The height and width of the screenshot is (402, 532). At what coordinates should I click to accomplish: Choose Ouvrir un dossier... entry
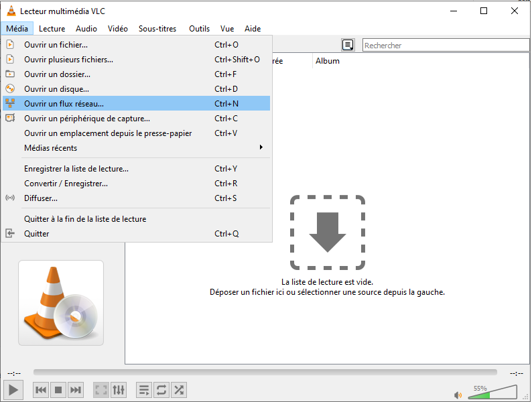point(137,74)
